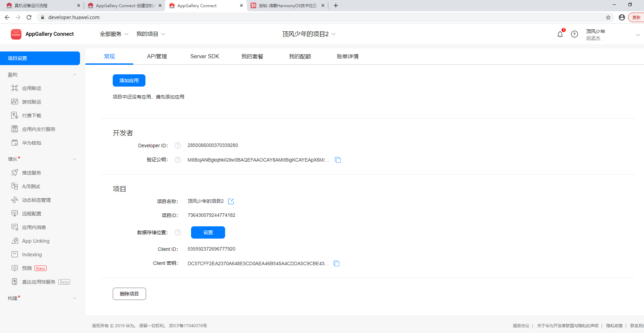Copy the Client 密钥 value
644x333 pixels.
pos(336,263)
